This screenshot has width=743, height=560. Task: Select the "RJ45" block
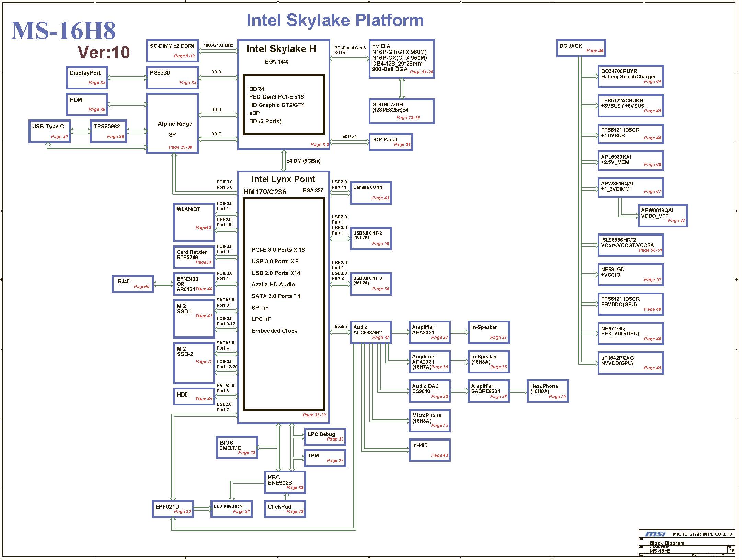point(133,284)
